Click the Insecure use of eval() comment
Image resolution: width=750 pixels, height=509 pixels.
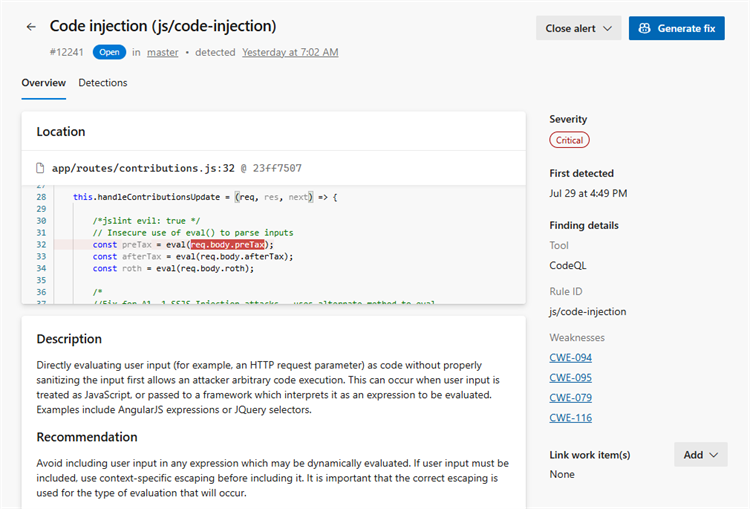(193, 232)
